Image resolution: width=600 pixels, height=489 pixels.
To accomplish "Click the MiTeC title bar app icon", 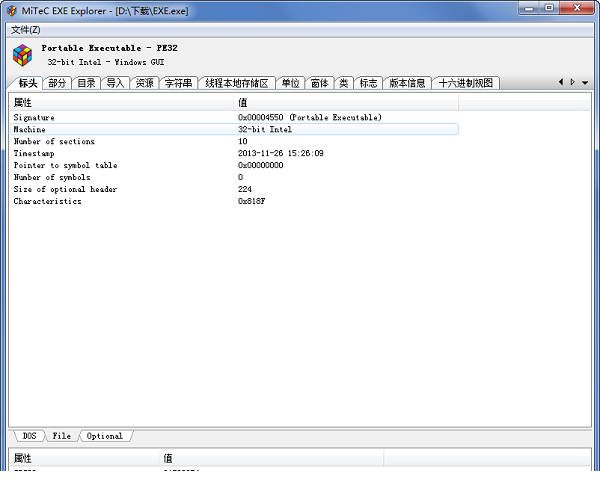I will pos(12,11).
